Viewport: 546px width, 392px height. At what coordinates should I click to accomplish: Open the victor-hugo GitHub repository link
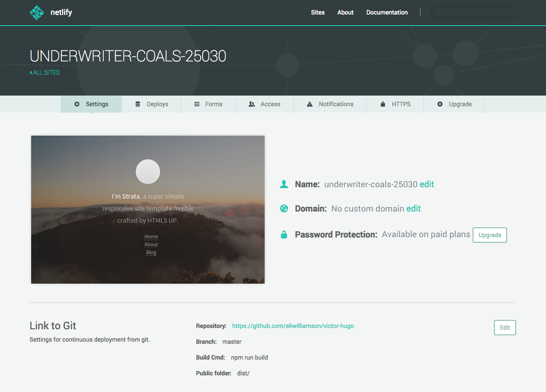click(293, 326)
